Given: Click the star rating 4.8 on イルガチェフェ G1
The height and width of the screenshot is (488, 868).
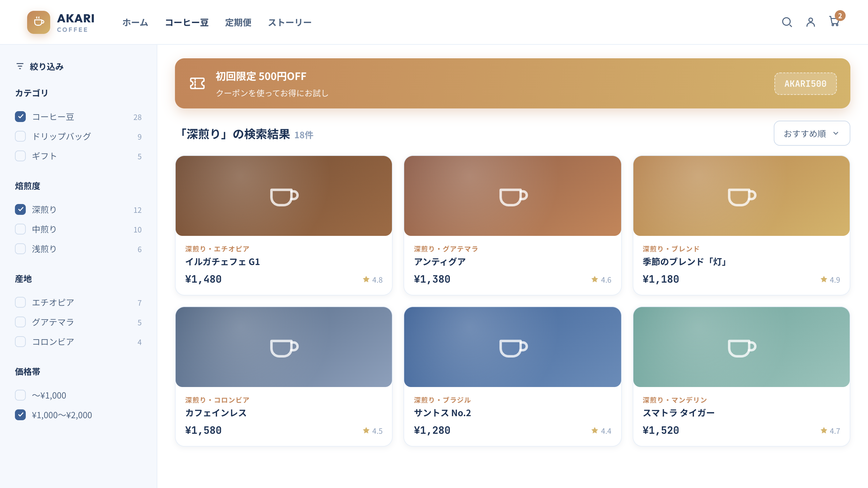Looking at the screenshot, I should pos(373,280).
